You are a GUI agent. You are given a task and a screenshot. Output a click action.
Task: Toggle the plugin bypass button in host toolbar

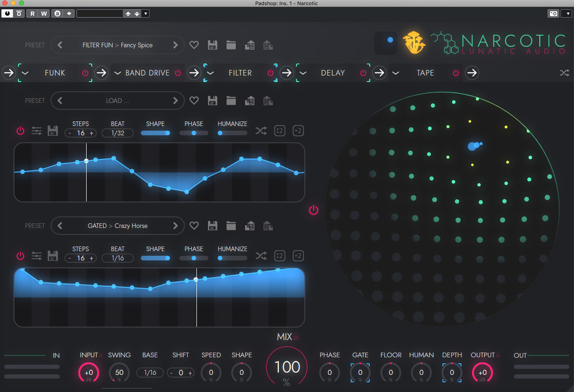point(7,14)
